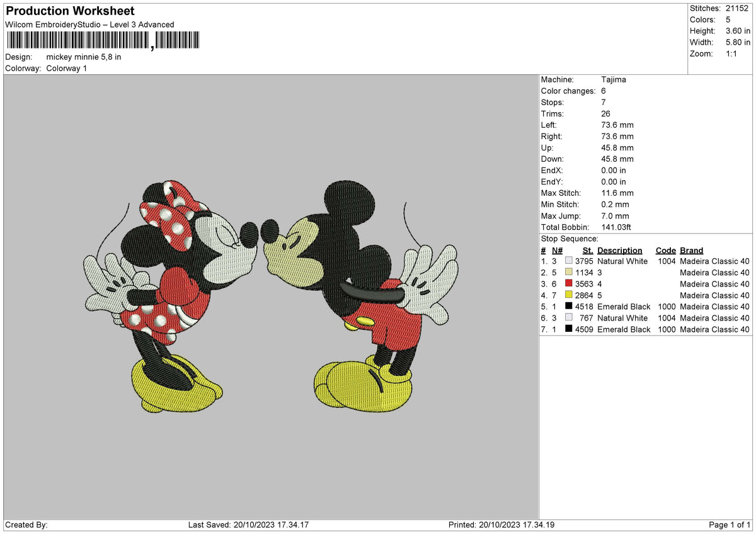Click the Max Jump value '7.0 mm'
This screenshot has width=756, height=534.
616,216
